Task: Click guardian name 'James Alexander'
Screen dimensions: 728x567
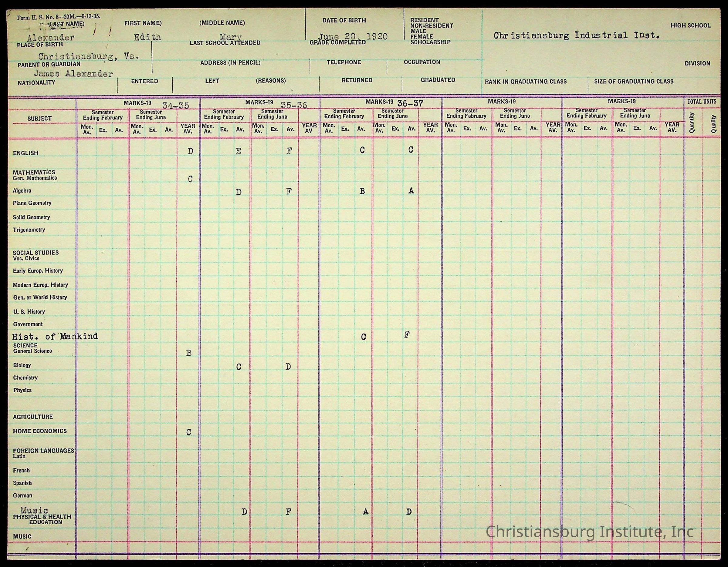Action: [x=73, y=74]
